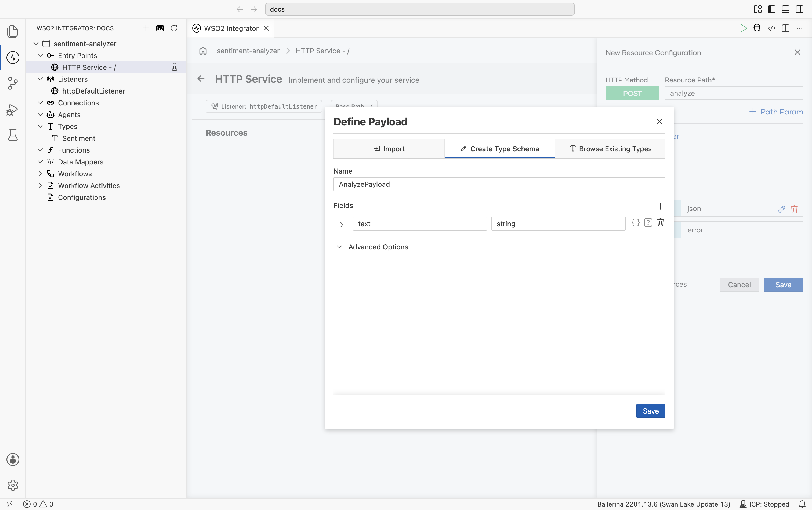
Task: Select the WSO2 Integrator editor tab
Action: [231, 28]
